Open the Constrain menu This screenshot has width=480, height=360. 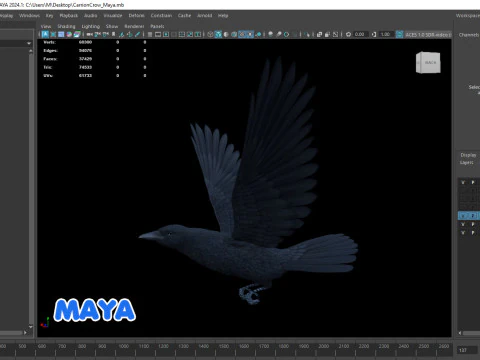(161, 16)
